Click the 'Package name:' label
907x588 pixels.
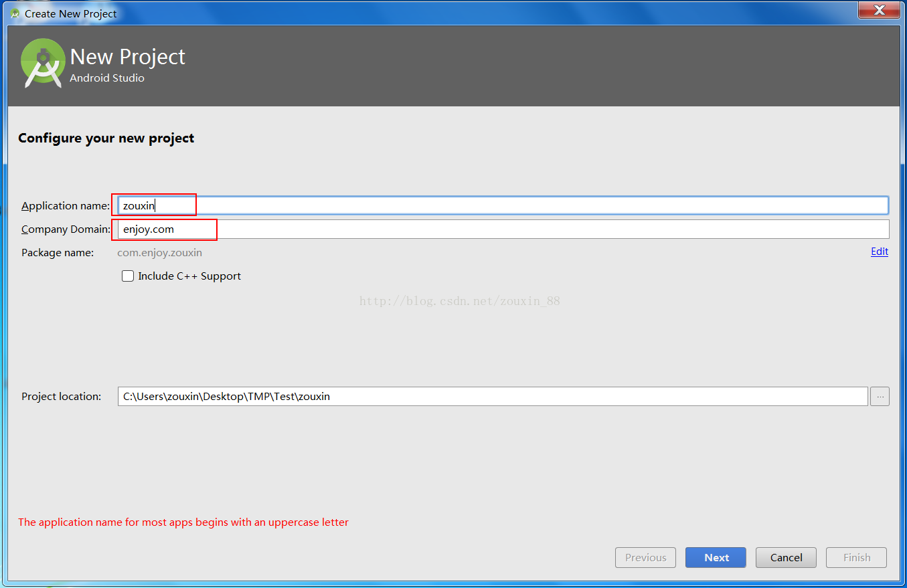pos(58,253)
